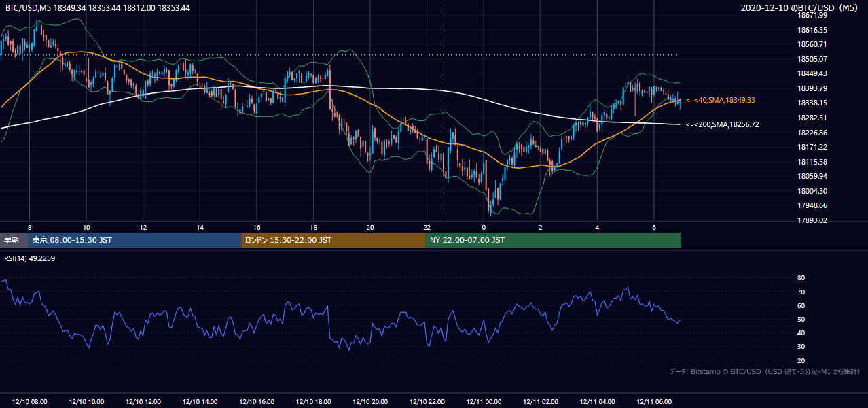Viewport: 868px width, 408px height.
Task: Select the NY 22:00-07:00 JST session bar
Action: pos(554,240)
